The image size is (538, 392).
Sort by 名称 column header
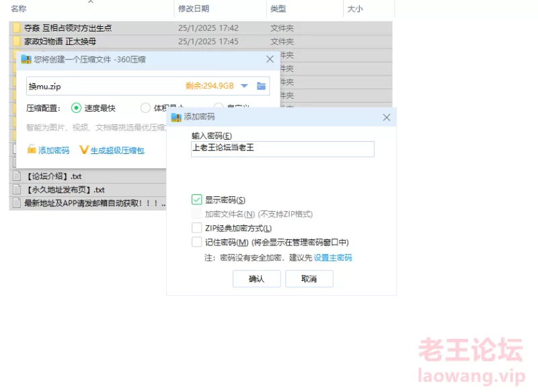pyautogui.click(x=19, y=9)
